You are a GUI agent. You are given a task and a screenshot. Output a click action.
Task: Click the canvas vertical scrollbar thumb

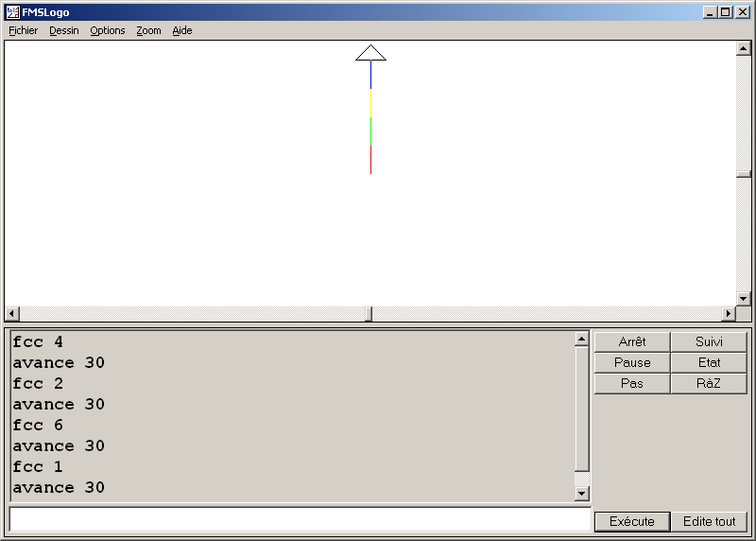[x=743, y=174]
